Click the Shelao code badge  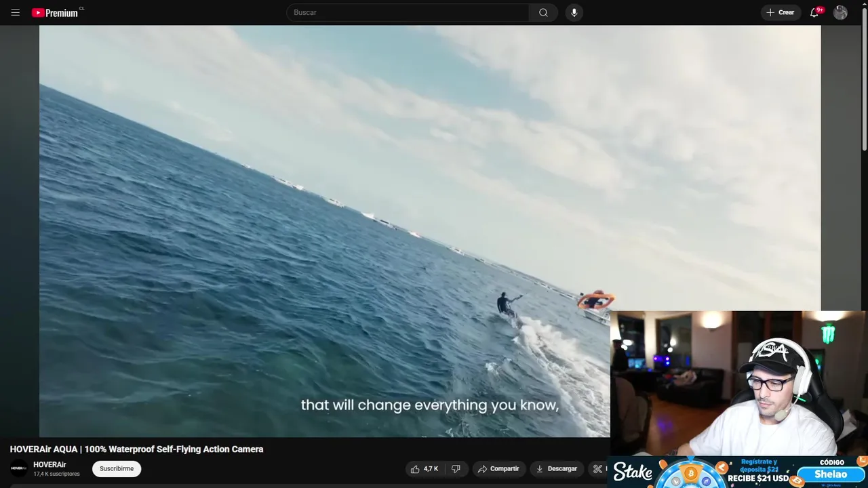831,474
